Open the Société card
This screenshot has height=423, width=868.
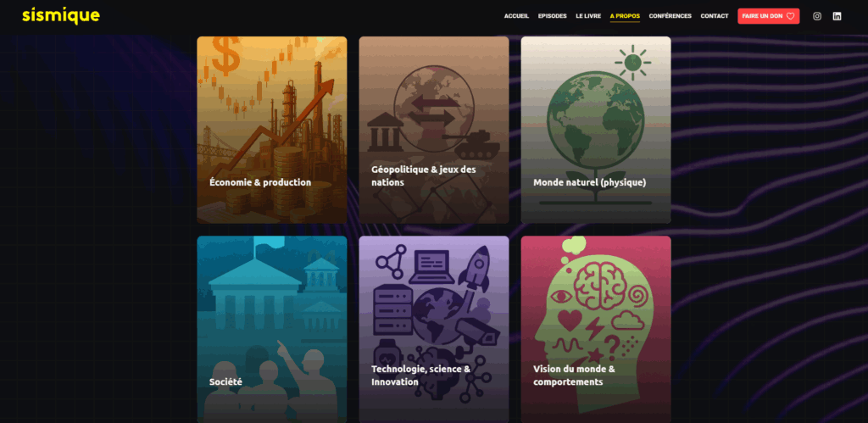(271, 329)
